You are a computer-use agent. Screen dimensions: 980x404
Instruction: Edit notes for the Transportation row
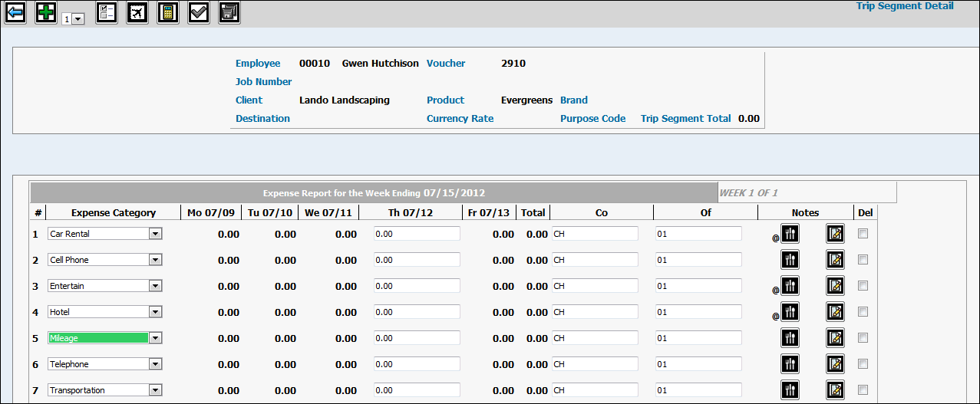pyautogui.click(x=836, y=390)
